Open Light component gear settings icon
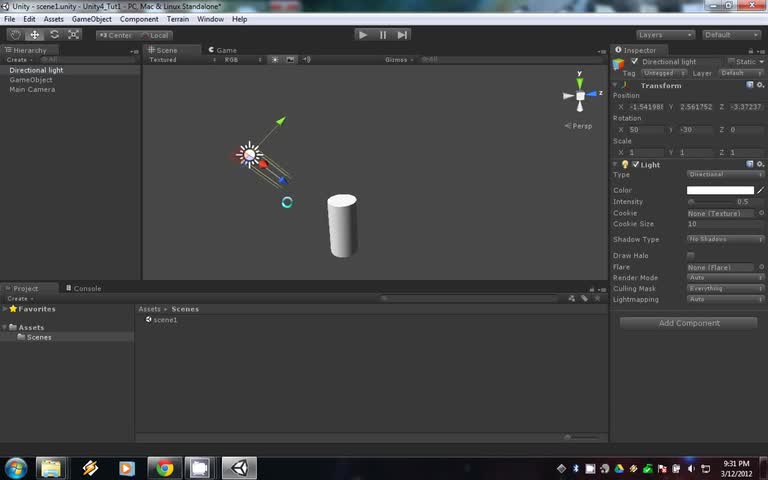The image size is (768, 480). [760, 164]
